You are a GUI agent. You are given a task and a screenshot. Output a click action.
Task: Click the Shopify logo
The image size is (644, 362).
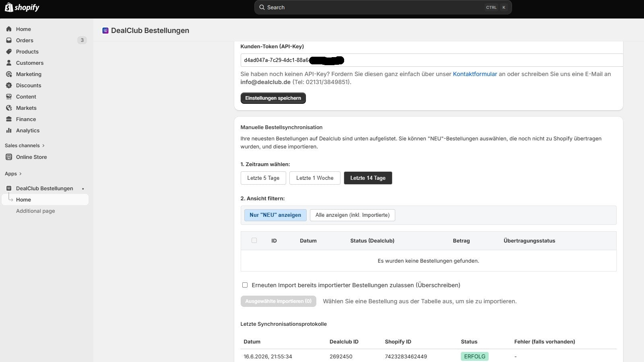point(22,7)
